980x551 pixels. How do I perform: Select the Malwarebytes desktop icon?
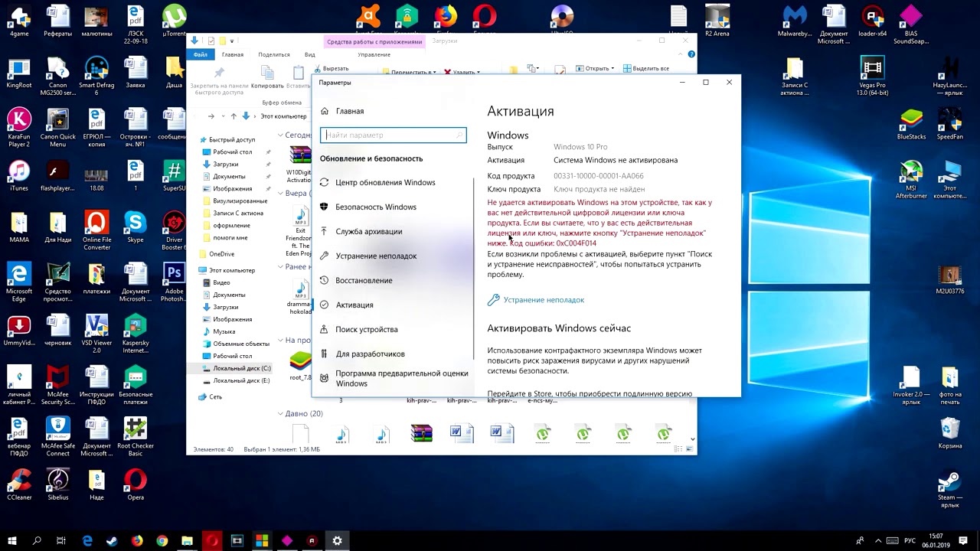tap(795, 21)
